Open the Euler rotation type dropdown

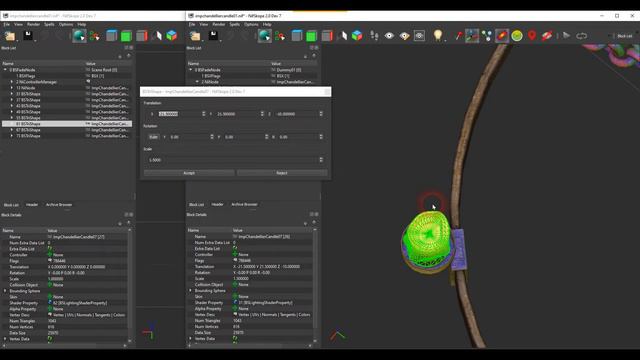point(153,137)
